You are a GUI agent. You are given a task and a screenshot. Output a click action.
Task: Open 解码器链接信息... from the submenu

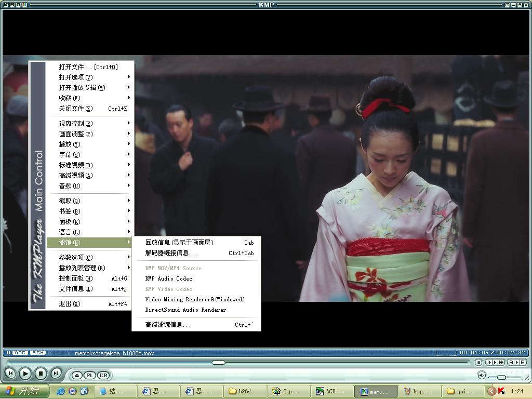pos(196,253)
